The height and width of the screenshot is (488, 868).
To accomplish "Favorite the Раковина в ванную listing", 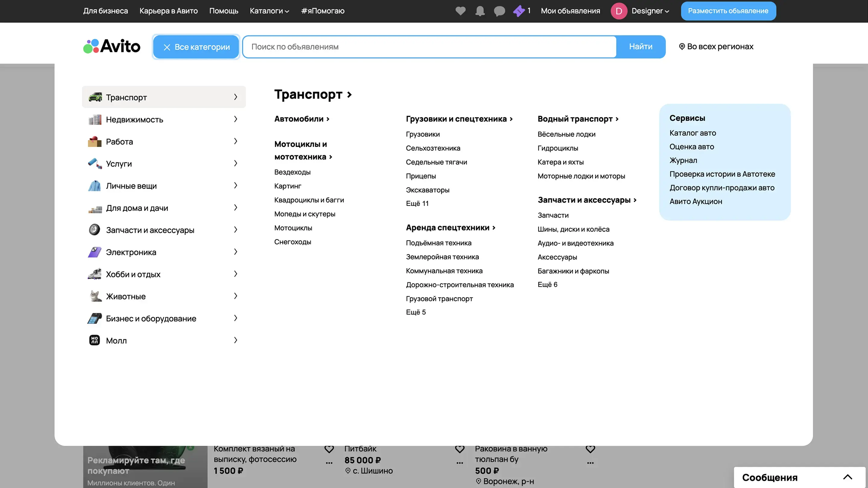I will point(590,449).
